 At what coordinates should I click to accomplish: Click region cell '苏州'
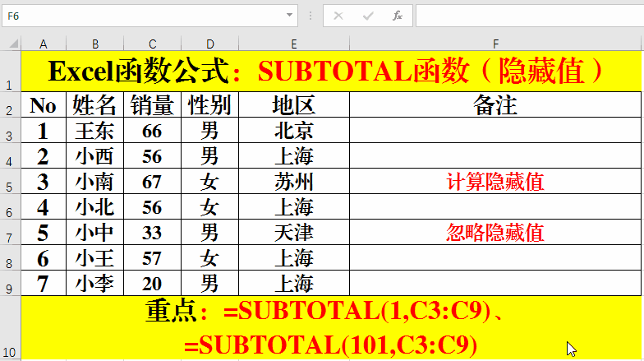pyautogui.click(x=294, y=181)
